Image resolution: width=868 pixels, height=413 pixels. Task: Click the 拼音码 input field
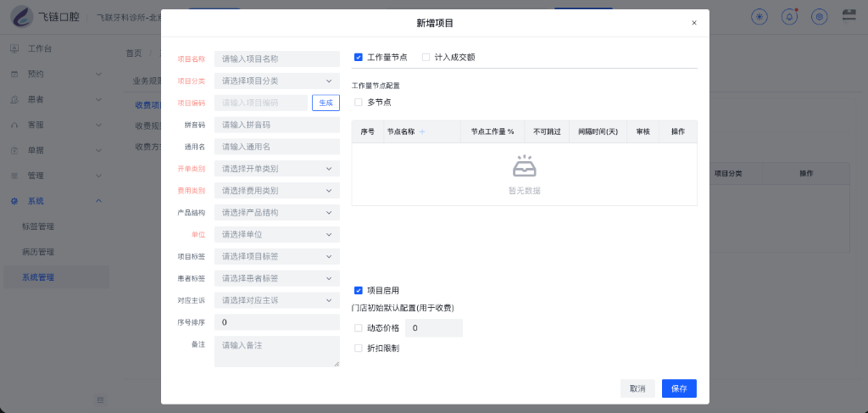[277, 125]
